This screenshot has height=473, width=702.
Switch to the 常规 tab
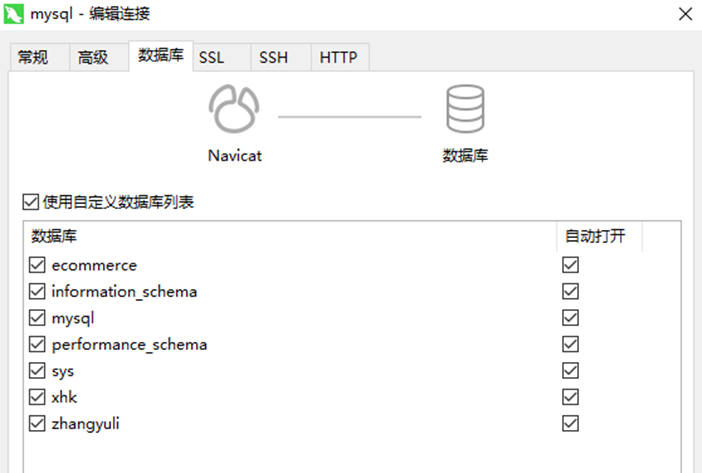click(33, 58)
